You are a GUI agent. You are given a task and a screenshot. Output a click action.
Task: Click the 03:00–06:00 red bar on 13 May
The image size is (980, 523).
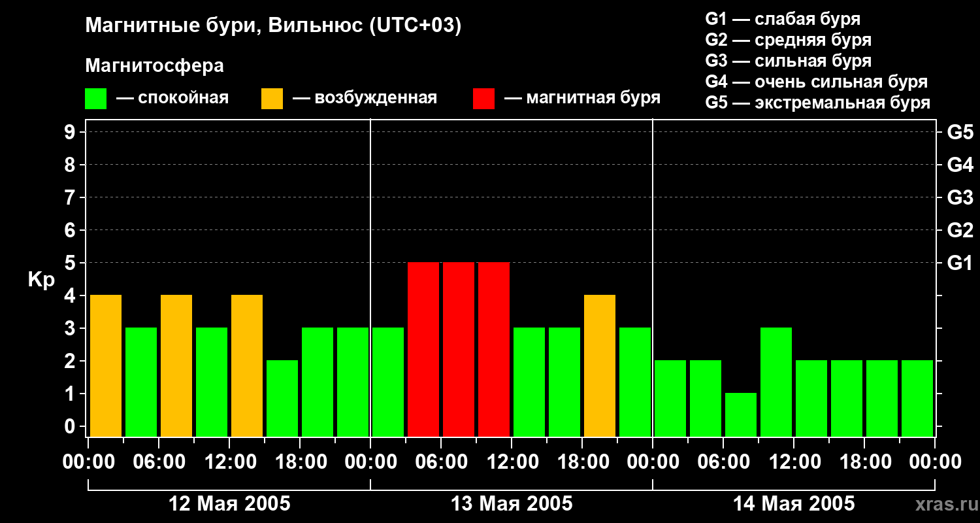coord(423,349)
